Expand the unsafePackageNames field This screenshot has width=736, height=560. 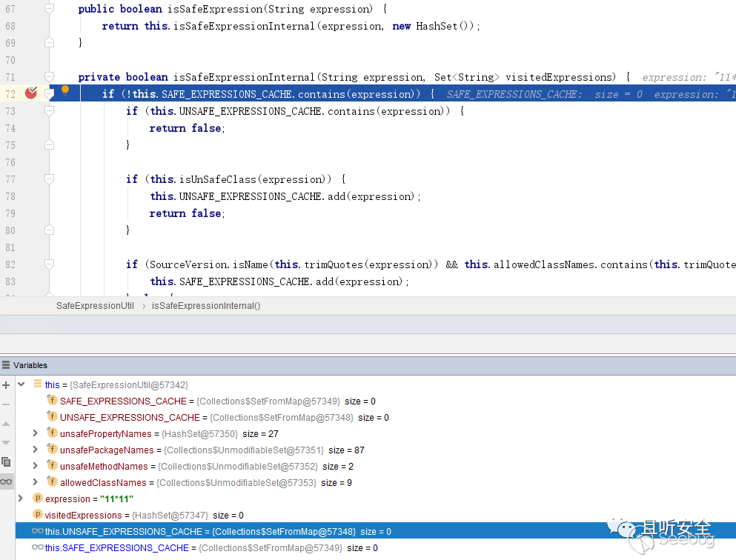35,450
